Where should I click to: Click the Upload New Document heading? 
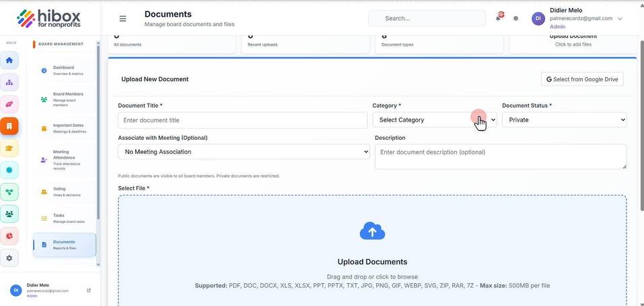coord(155,79)
